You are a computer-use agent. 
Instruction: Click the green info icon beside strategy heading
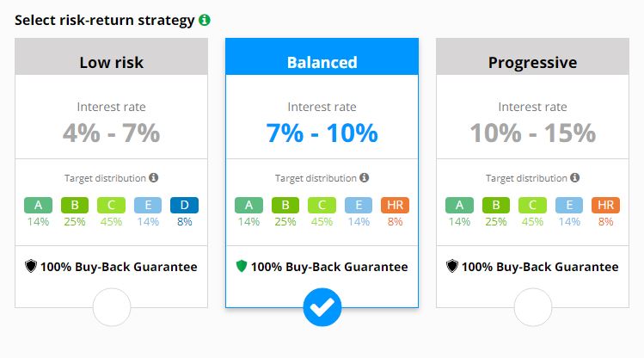(205, 20)
